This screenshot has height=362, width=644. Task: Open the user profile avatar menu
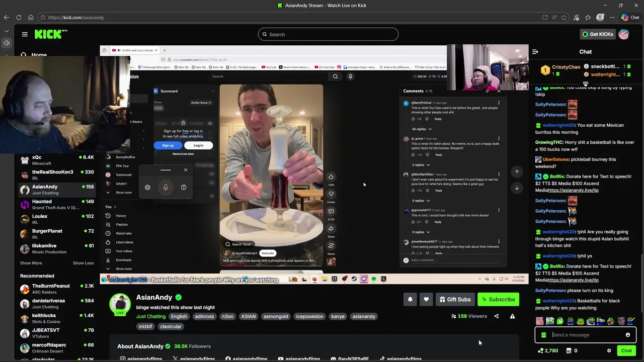coord(624,34)
